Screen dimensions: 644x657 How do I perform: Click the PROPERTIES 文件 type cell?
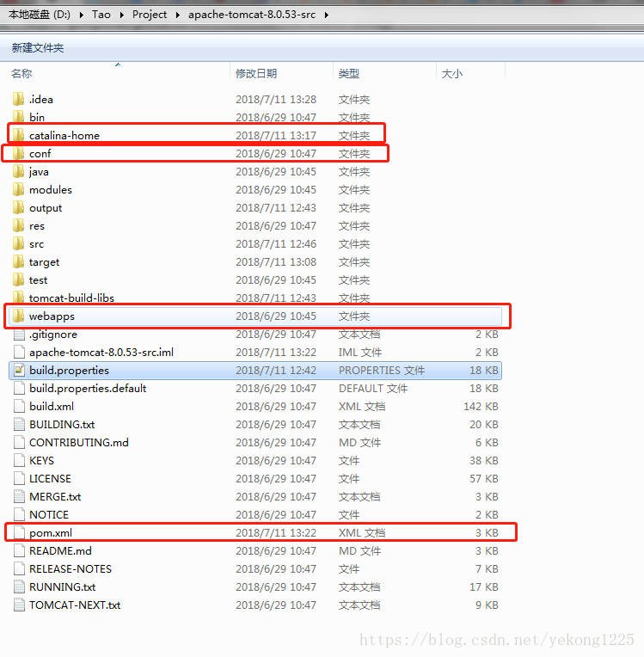coord(382,370)
